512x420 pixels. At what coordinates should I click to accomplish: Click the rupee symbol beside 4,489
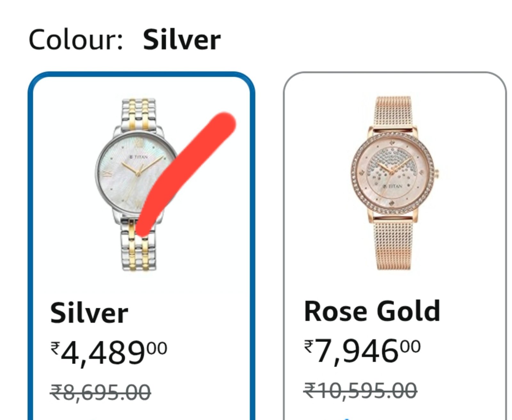pos(55,348)
